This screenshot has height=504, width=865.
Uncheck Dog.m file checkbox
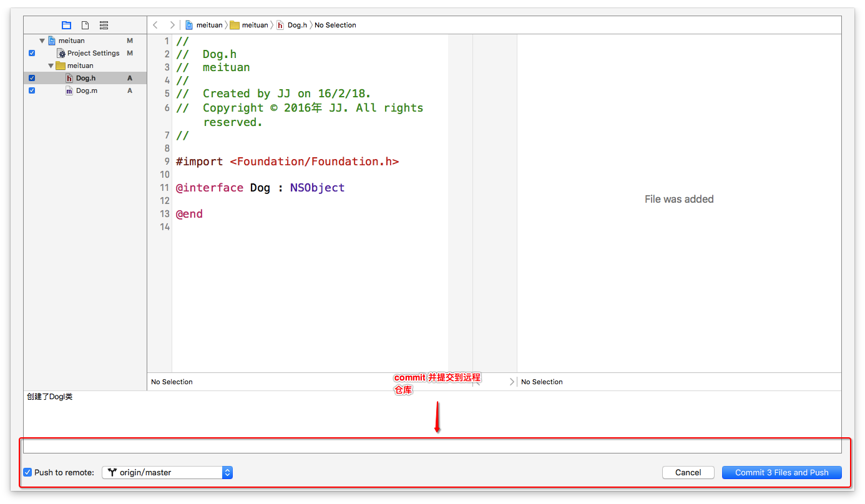[32, 90]
